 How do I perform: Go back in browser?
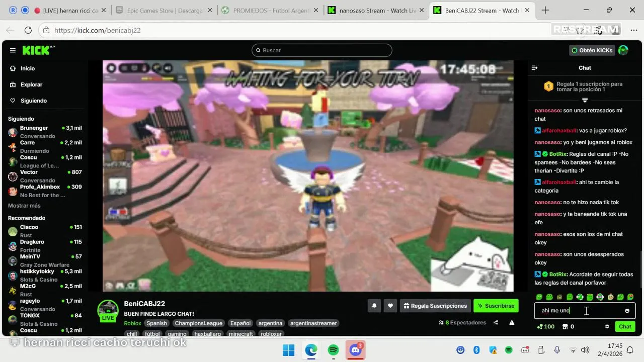tap(10, 30)
